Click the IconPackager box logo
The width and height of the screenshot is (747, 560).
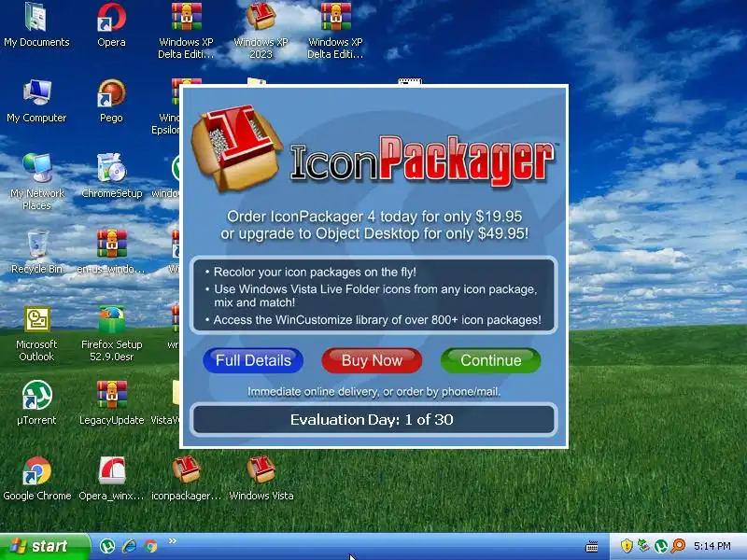tap(236, 147)
